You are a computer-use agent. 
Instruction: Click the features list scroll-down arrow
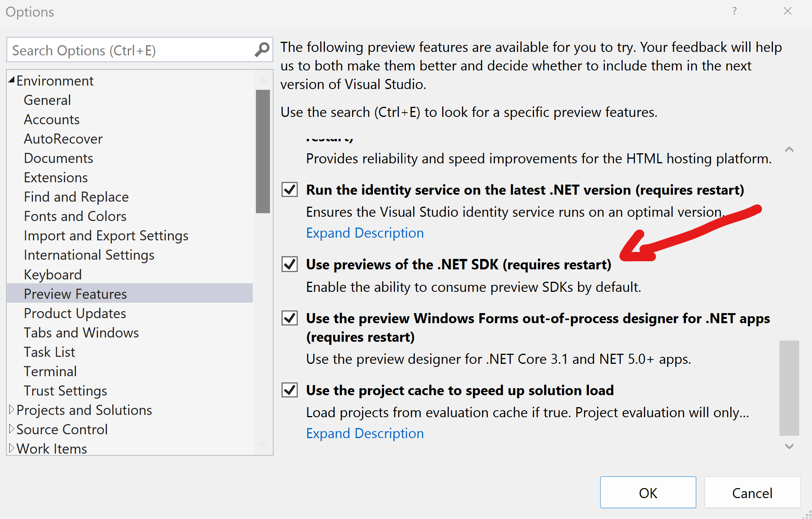(x=789, y=446)
